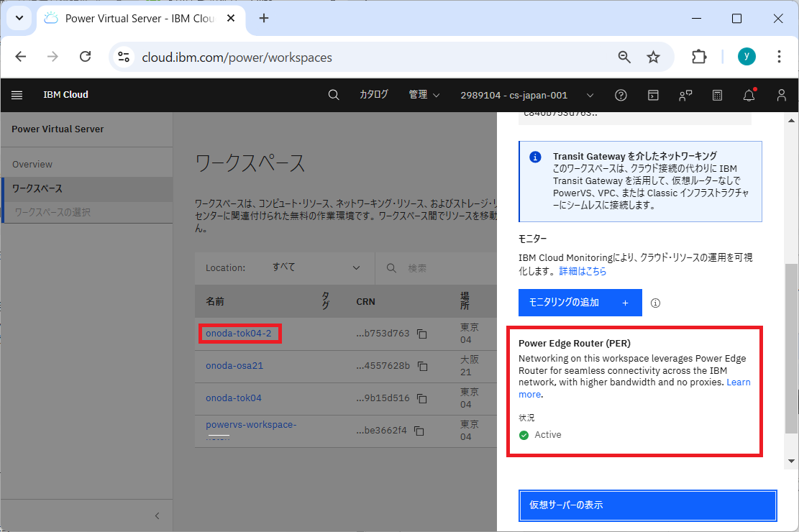The height and width of the screenshot is (532, 799).
Task: Open the IBM Cloud hamburger navigation menu
Action: [x=17, y=96]
